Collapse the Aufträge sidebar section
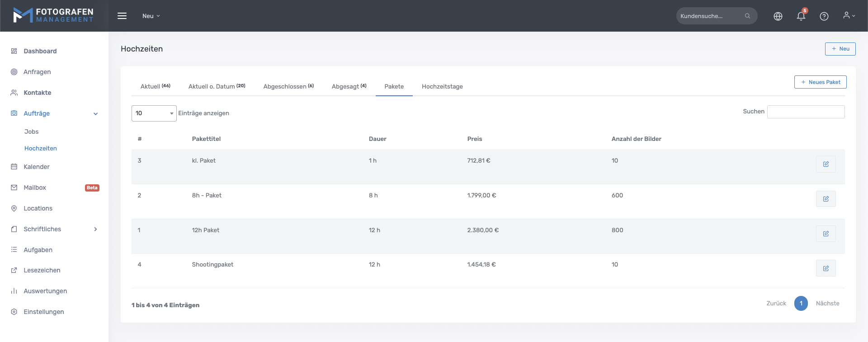Image resolution: width=868 pixels, height=342 pixels. (95, 114)
